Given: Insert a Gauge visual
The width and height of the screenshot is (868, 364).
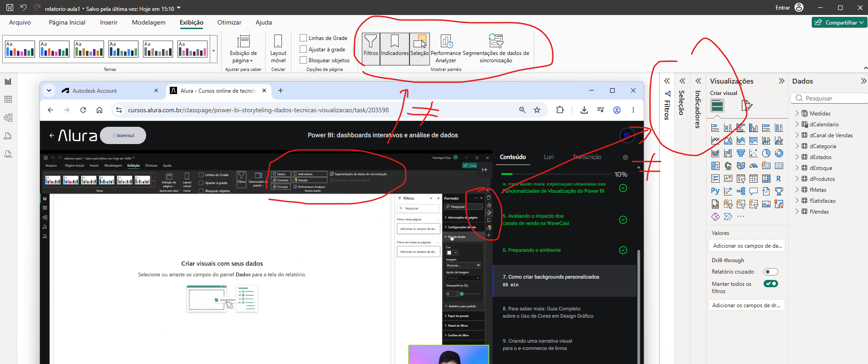Looking at the screenshot, I should [754, 166].
